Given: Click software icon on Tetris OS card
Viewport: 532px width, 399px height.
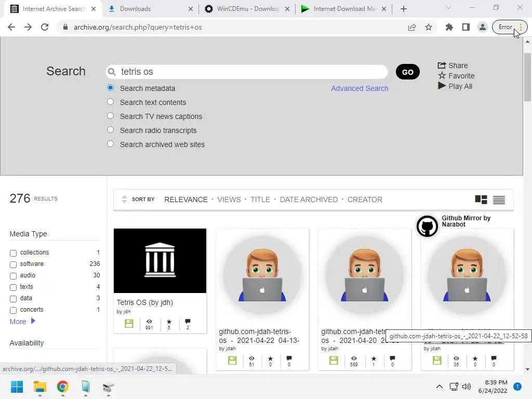Looking at the screenshot, I should click(x=129, y=323).
